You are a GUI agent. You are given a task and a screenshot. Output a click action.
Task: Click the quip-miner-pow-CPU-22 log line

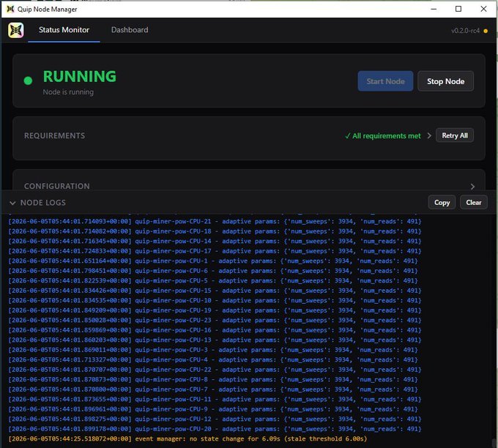[215, 370]
